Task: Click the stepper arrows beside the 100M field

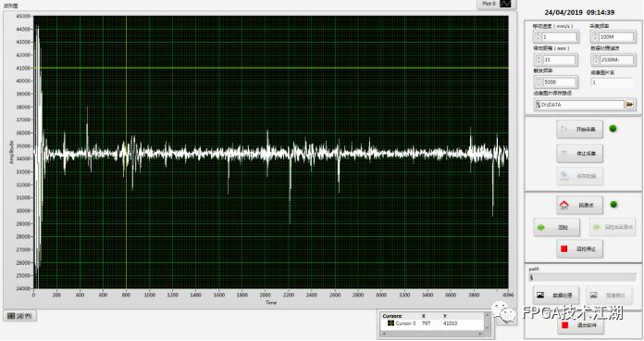Action: [x=595, y=37]
